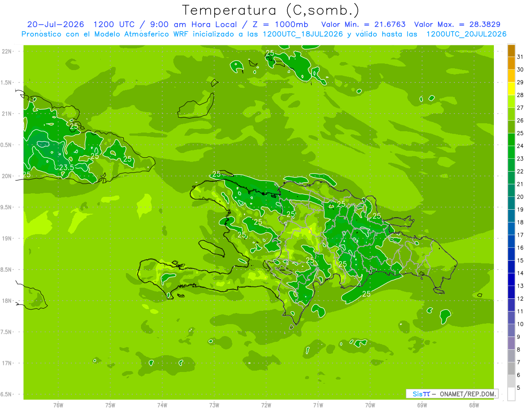Image resolution: width=532 pixels, height=411 pixels.
Task: Click the '18N' latitude axis label
Action: (x=7, y=301)
